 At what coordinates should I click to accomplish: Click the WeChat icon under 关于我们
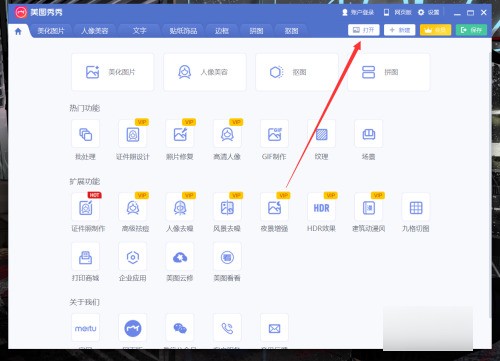point(180,328)
